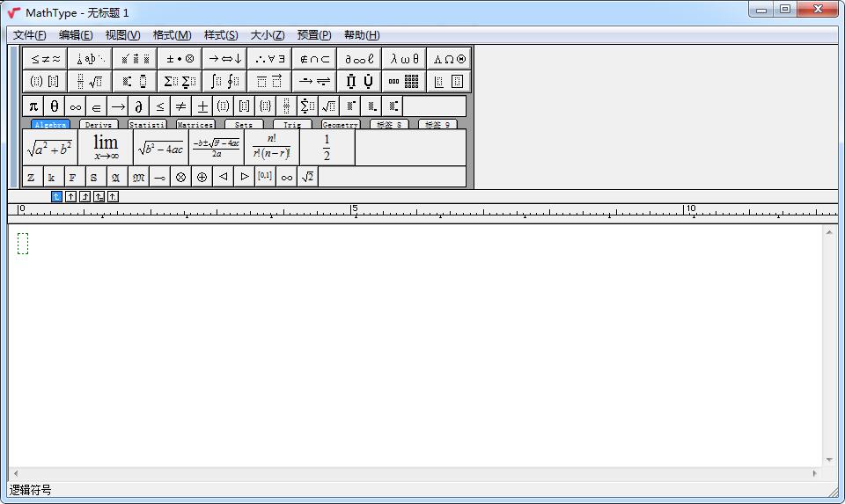Screen dimensions: 845x504
Task: Open the 文件(F) menu
Action: point(30,35)
